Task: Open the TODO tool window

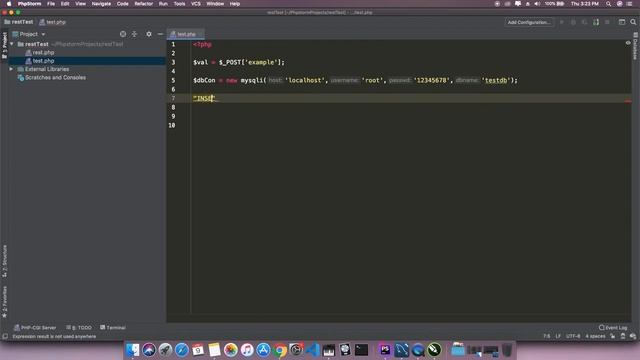Action: pos(79,327)
